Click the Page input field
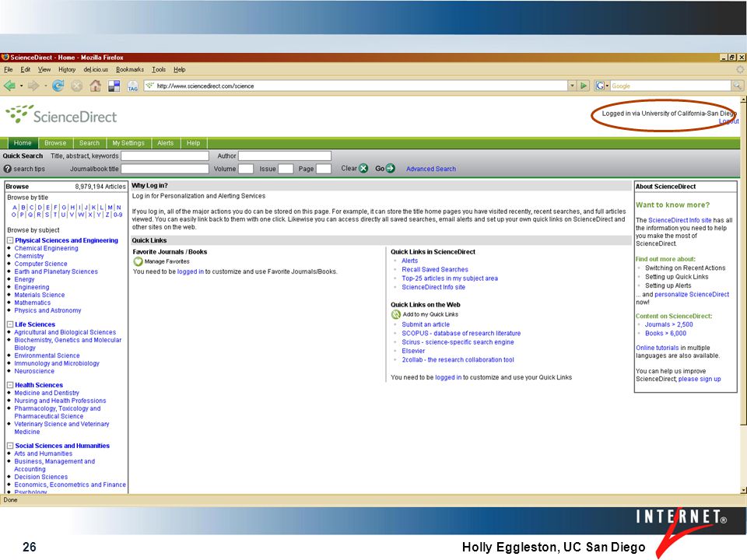Viewport: 747px width, 560px height. tap(324, 169)
